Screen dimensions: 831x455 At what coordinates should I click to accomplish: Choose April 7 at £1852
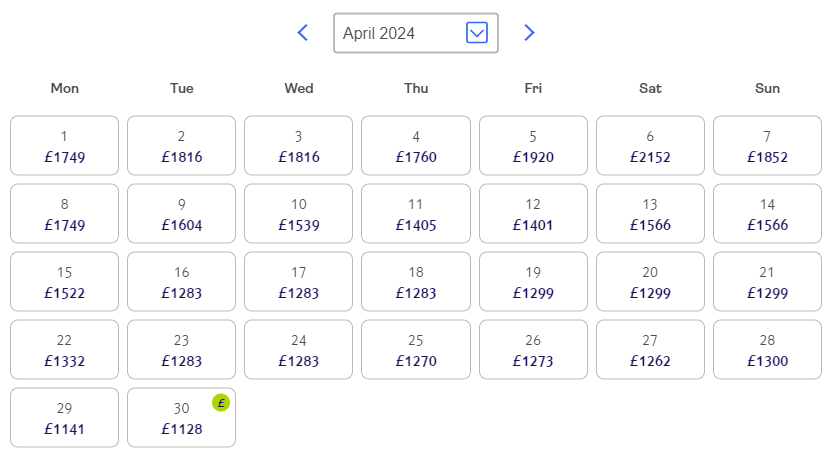(x=767, y=146)
